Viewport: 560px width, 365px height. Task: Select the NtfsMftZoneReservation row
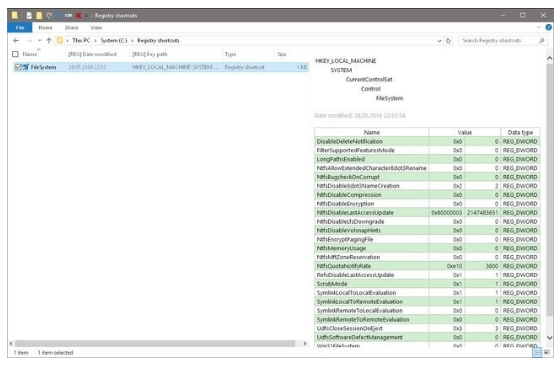coord(427,257)
